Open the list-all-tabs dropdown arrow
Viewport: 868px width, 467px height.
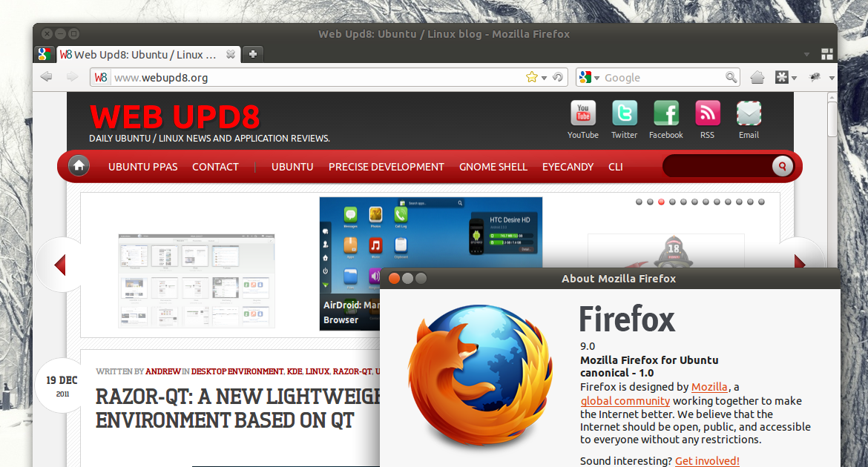point(806,53)
